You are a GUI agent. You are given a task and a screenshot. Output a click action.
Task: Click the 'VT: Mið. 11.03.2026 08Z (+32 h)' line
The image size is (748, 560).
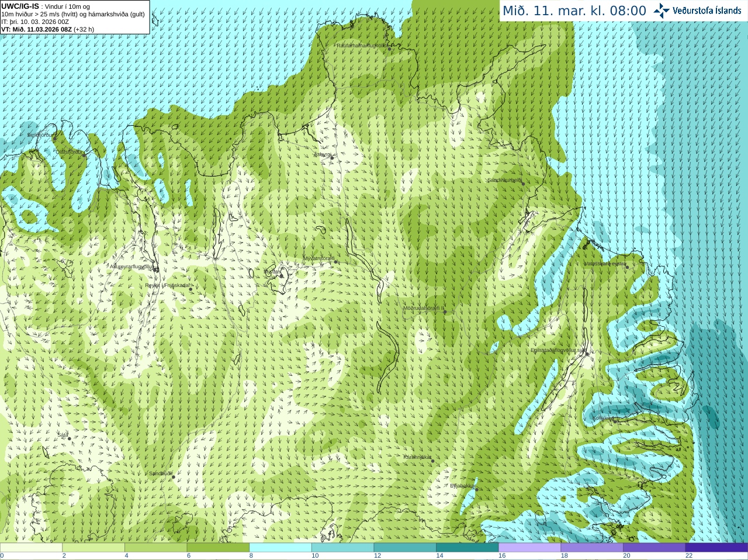(47, 29)
